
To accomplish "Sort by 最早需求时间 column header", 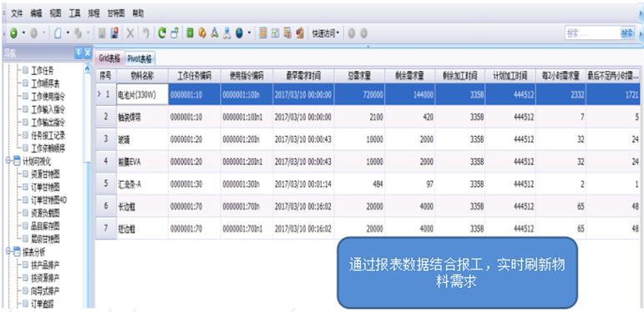I will pos(303,76).
